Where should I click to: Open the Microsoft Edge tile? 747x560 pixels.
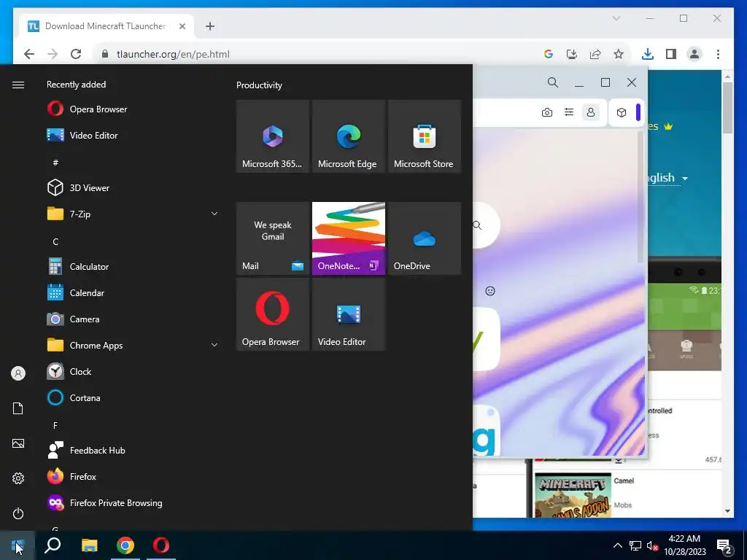click(x=348, y=136)
